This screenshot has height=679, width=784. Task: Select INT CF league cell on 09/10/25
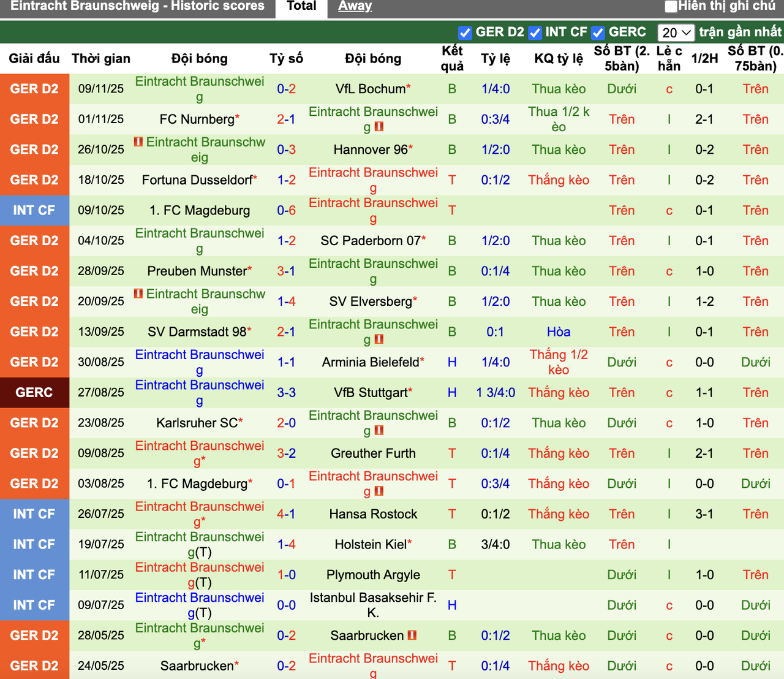pyautogui.click(x=34, y=210)
